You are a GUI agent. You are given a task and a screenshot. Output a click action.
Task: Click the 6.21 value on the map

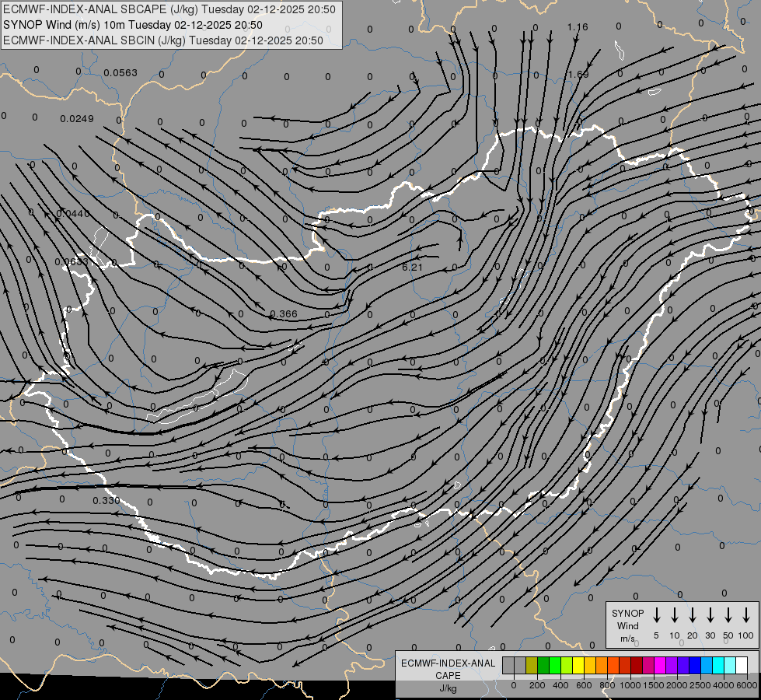(412, 268)
